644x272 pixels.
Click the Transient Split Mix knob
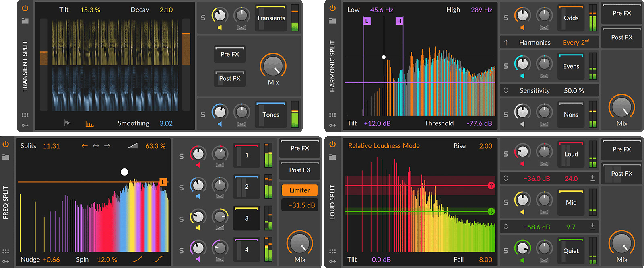click(x=273, y=65)
